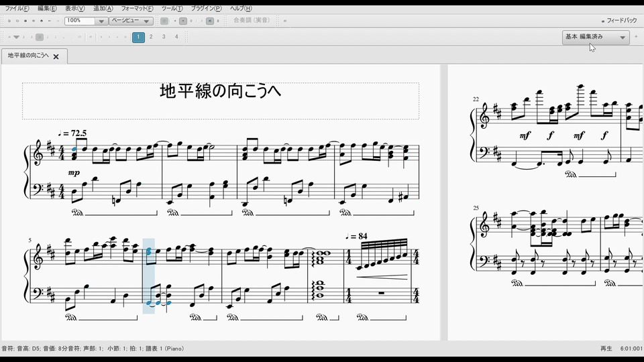This screenshot has height=362, width=644.
Task: Open the 編集(E) menu
Action: point(47,8)
